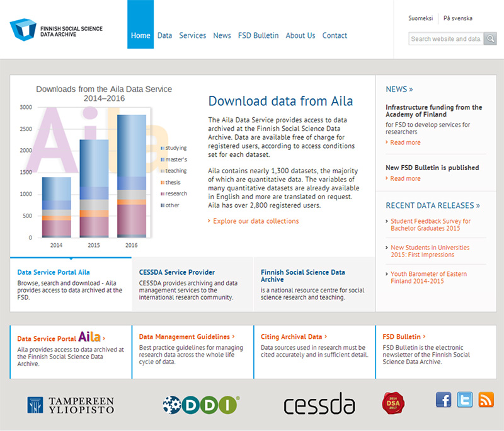Click the thesis legend swatch

pos(163,183)
